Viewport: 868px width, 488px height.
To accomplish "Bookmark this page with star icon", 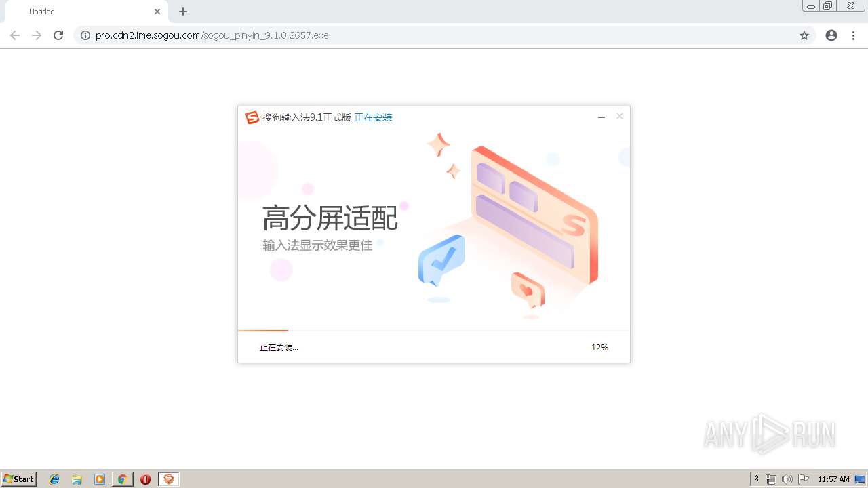I will pos(804,35).
